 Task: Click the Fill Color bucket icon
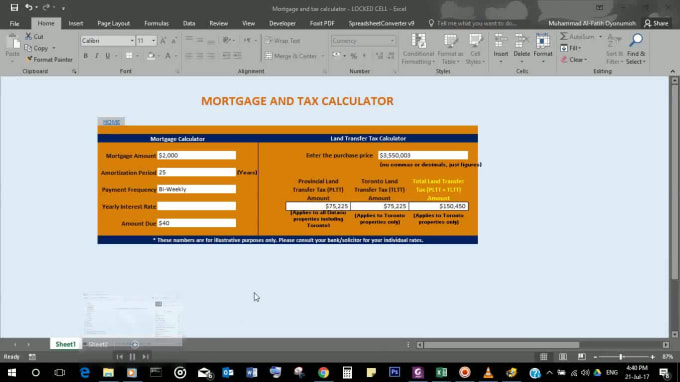(x=150, y=56)
